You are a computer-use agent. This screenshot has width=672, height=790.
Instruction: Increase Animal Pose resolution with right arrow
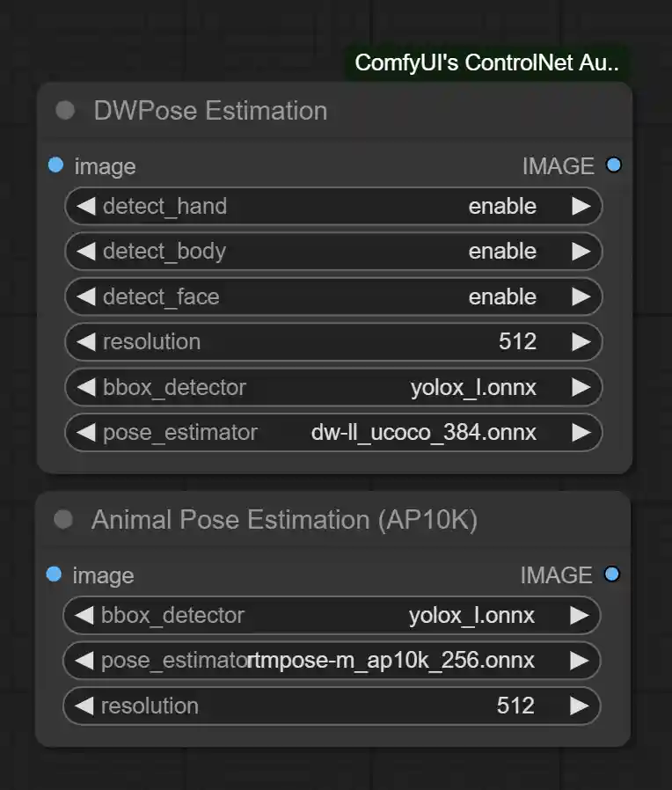coord(579,706)
